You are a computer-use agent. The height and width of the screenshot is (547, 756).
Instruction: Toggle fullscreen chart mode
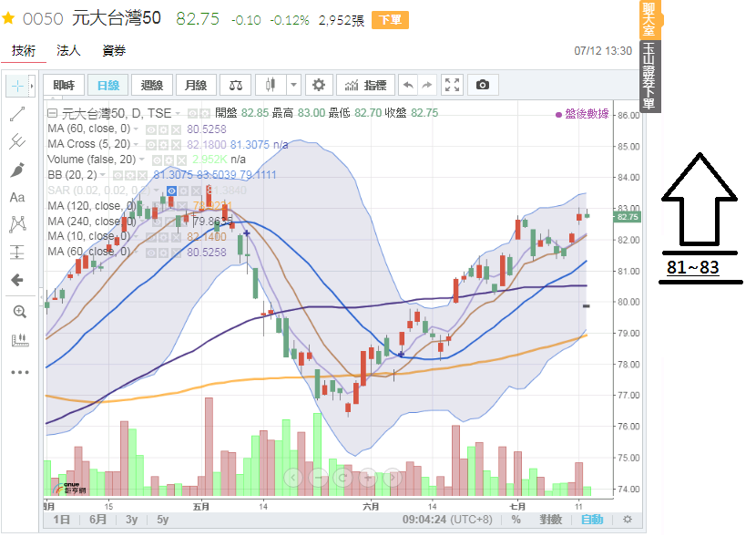(x=453, y=86)
